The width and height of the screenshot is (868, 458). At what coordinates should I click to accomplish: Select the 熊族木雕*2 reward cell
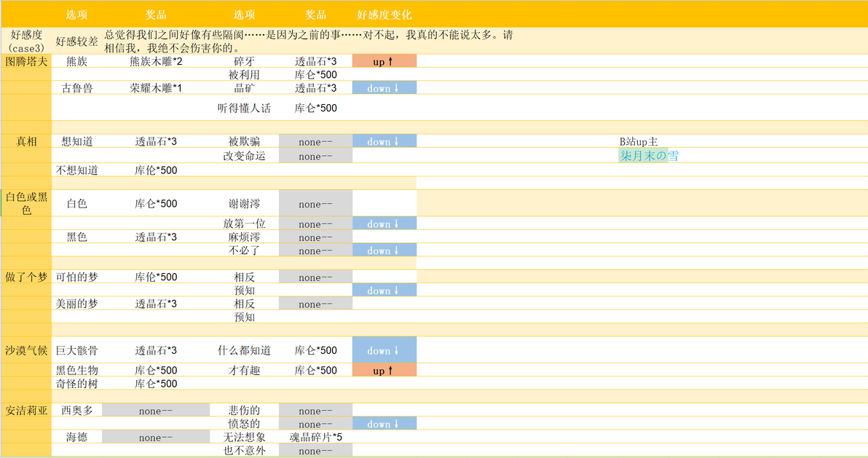pyautogui.click(x=156, y=61)
